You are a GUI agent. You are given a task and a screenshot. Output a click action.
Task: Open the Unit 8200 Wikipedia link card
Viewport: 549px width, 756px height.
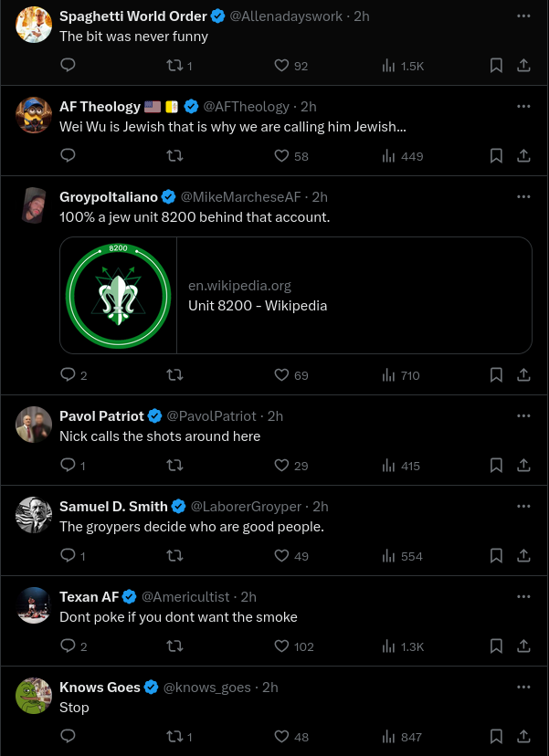point(296,295)
